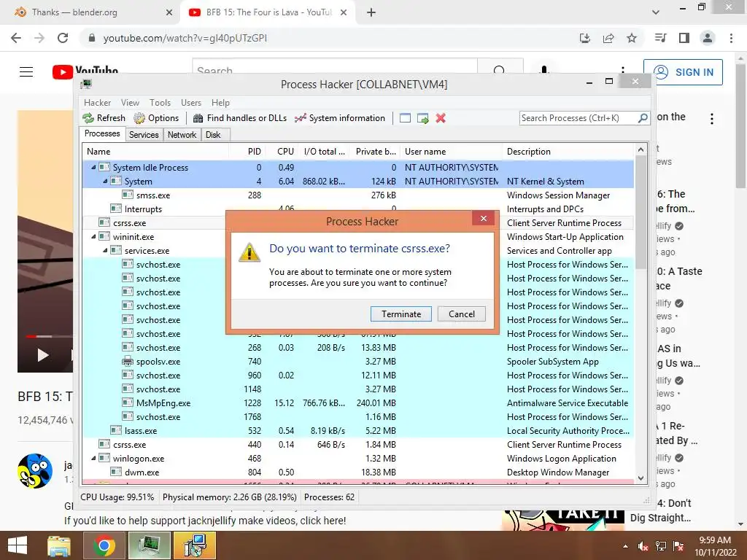Sort by the User name column header
This screenshot has width=747, height=560.
pos(452,152)
